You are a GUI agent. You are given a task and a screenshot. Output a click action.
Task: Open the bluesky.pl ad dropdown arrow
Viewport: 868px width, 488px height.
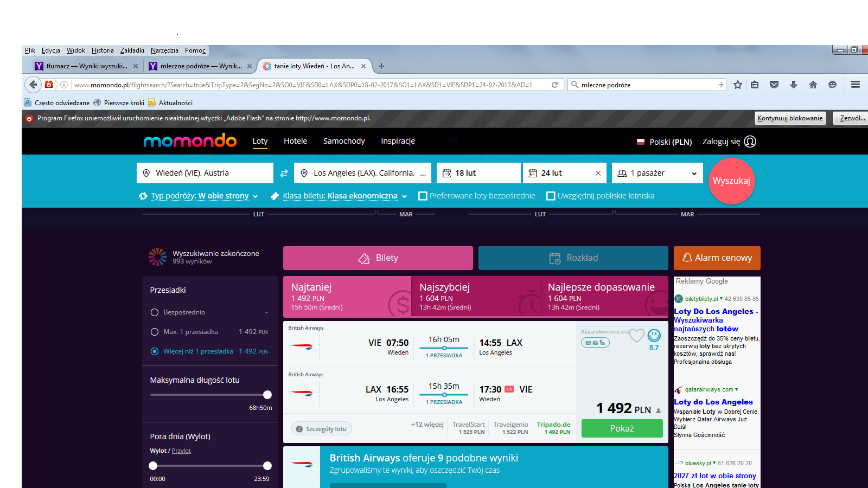[714, 463]
